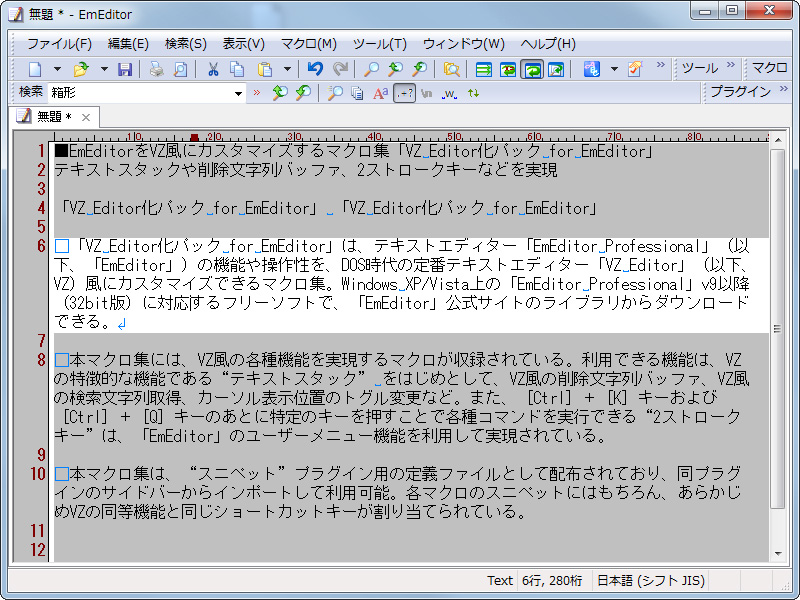The height and width of the screenshot is (600, 800).
Task: Click the vertical scrollbar thumb
Action: [x=778, y=329]
